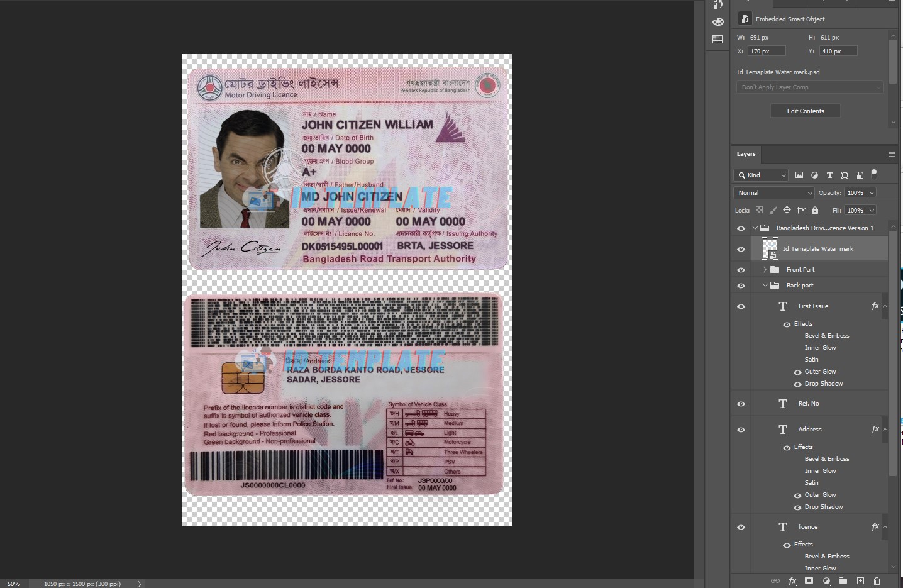This screenshot has height=588, width=903.
Task: Create new fill or adjustment layer icon
Action: tap(826, 581)
